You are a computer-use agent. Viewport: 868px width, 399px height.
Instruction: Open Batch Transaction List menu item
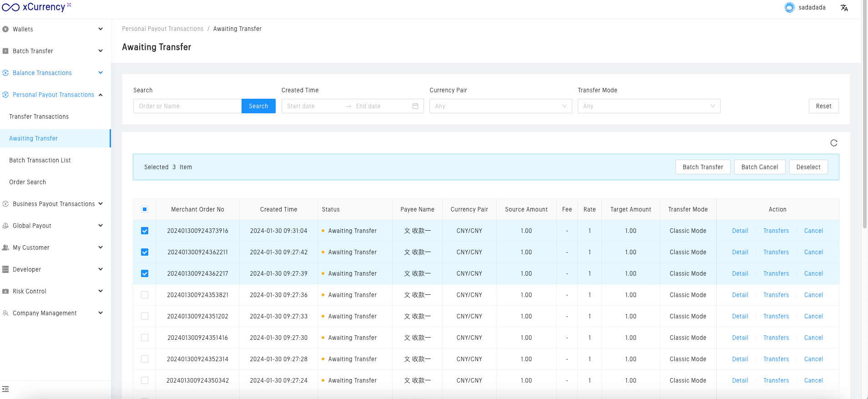click(x=40, y=160)
